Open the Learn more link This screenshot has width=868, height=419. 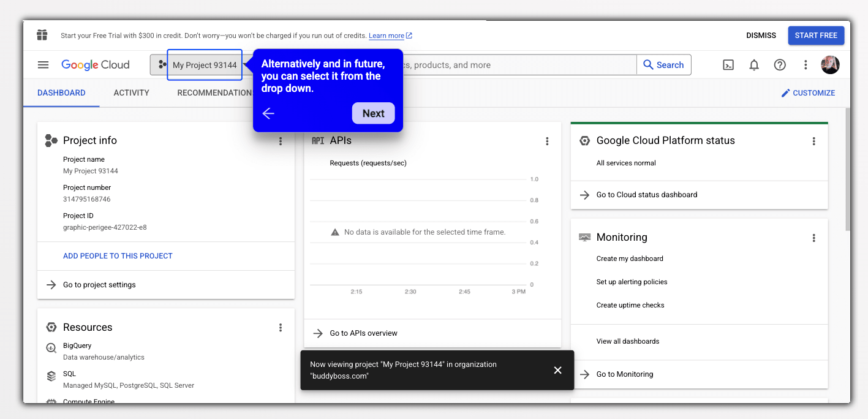pos(390,36)
